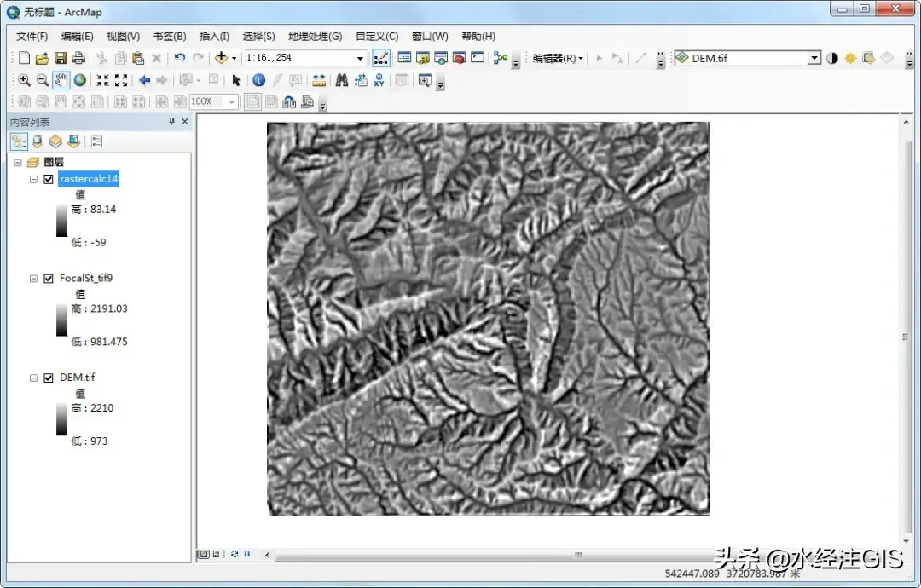Screen dimensions: 921x588
Task: Activate the Pan hand tool
Action: [61, 80]
